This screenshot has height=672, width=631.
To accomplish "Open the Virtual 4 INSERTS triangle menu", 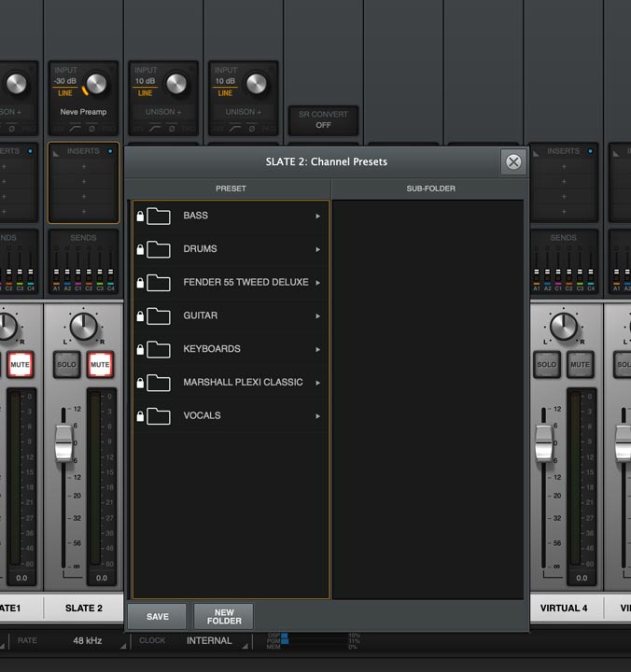I will pos(537,153).
